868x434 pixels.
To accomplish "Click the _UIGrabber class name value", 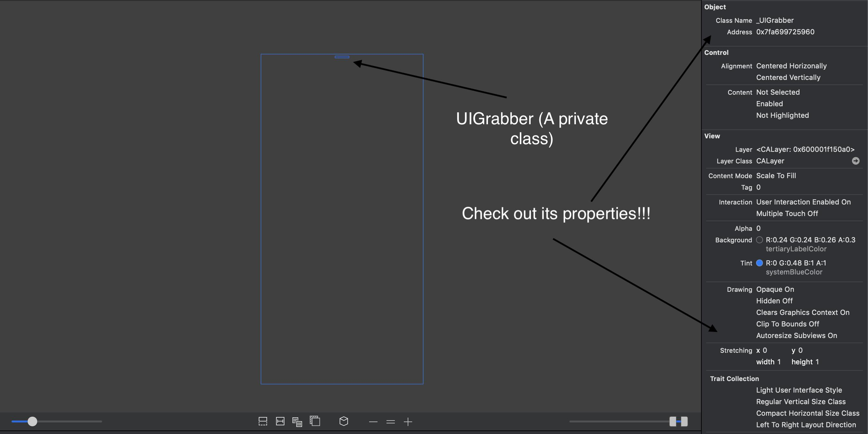I will pyautogui.click(x=775, y=20).
